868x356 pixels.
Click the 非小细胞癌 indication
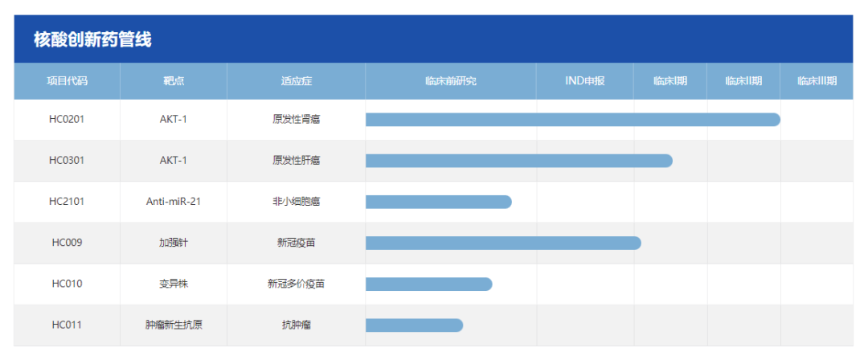296,202
